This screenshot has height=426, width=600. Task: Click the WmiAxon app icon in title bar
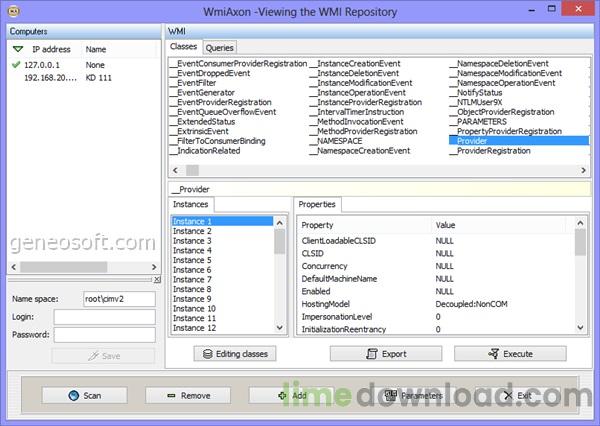pyautogui.click(x=14, y=11)
